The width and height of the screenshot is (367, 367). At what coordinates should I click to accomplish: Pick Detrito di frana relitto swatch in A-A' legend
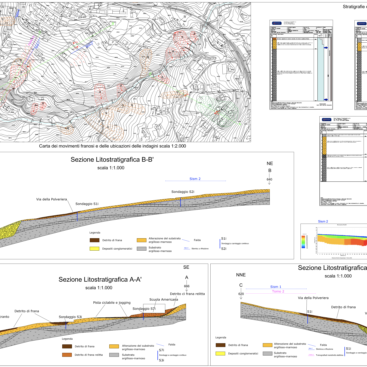[67, 355]
